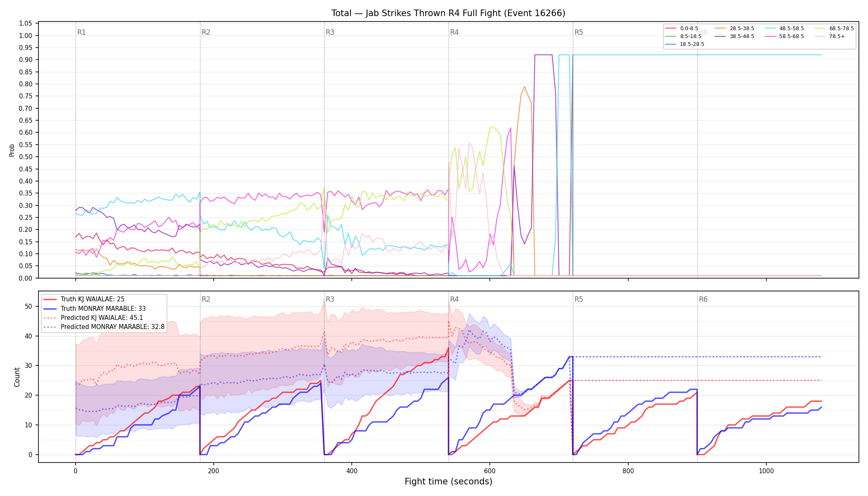Click the 'Prob' y-axis label
This screenshot has width=868, height=496.
tap(12, 150)
